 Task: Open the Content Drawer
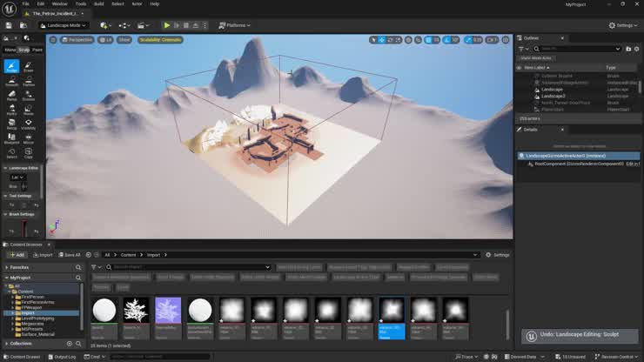click(22, 357)
